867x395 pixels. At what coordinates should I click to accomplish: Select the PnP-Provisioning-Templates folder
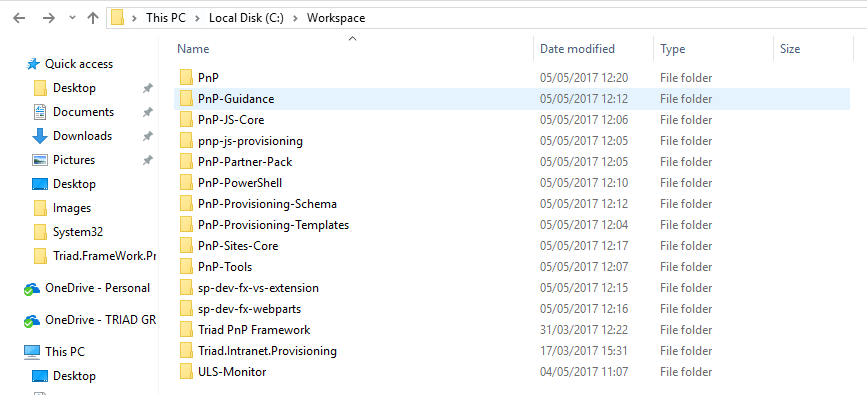point(273,225)
